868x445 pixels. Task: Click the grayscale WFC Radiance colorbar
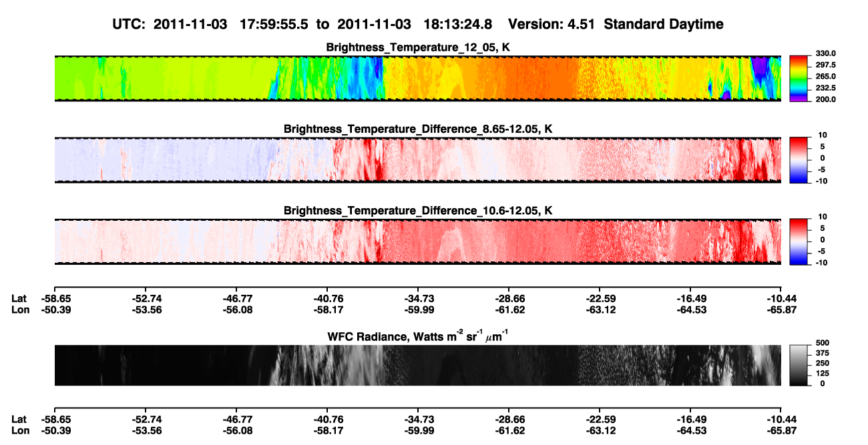(799, 364)
